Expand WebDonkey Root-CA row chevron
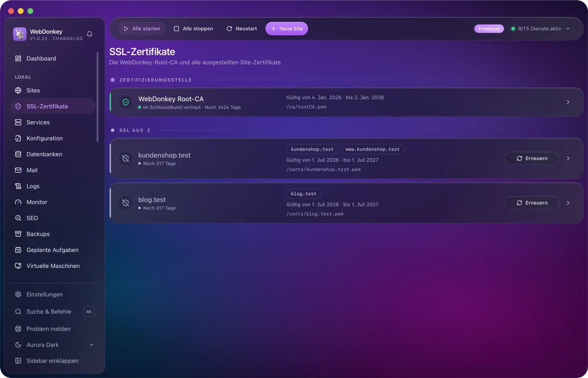Image resolution: width=588 pixels, height=378 pixels. coord(568,102)
